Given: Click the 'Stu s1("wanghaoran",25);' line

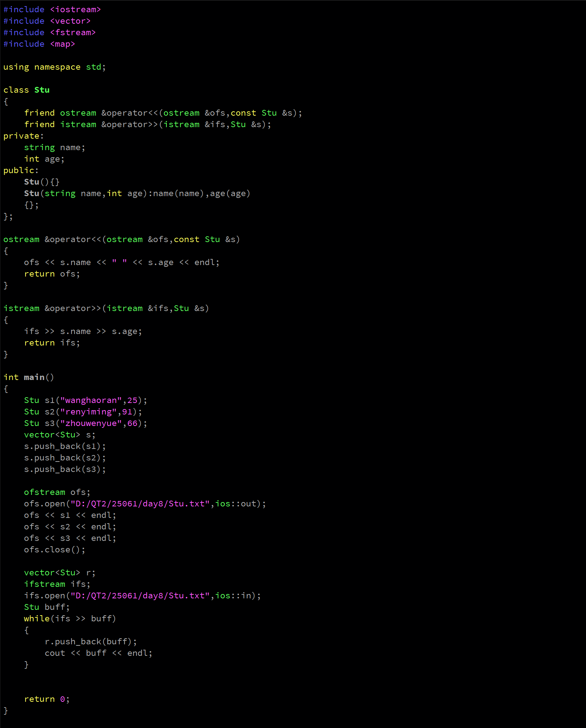Looking at the screenshot, I should pos(86,400).
